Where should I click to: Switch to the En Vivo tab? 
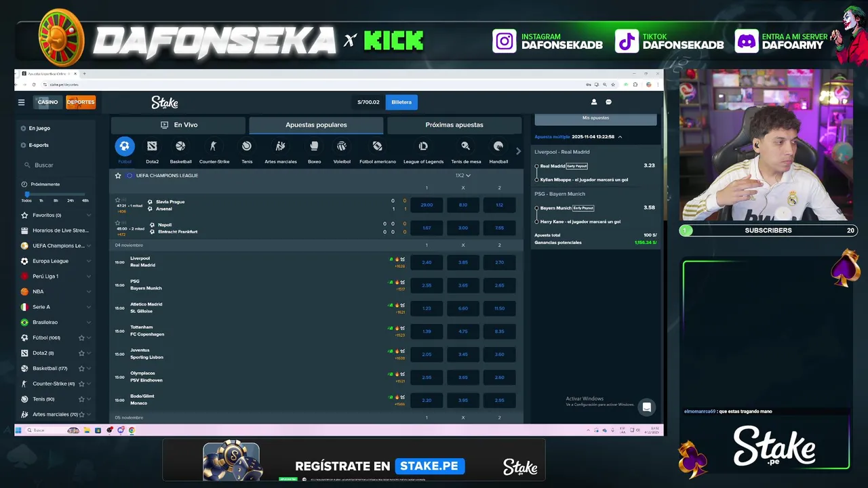point(178,125)
